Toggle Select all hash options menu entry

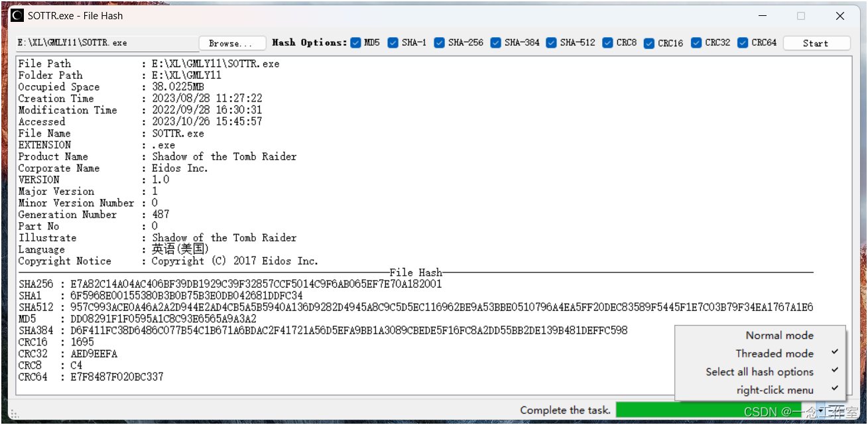[760, 372]
